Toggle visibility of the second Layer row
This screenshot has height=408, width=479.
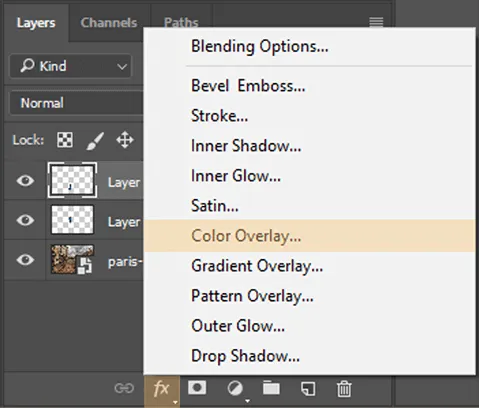point(25,220)
